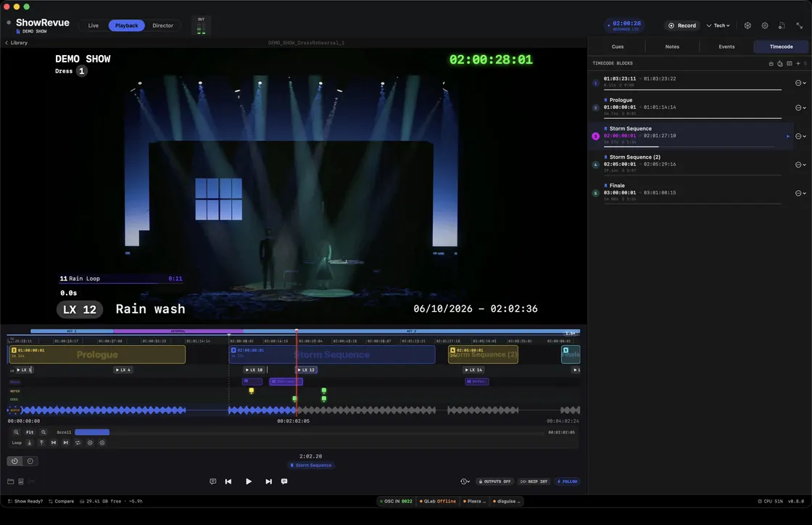
Task: Go back to Library
Action: tap(16, 43)
